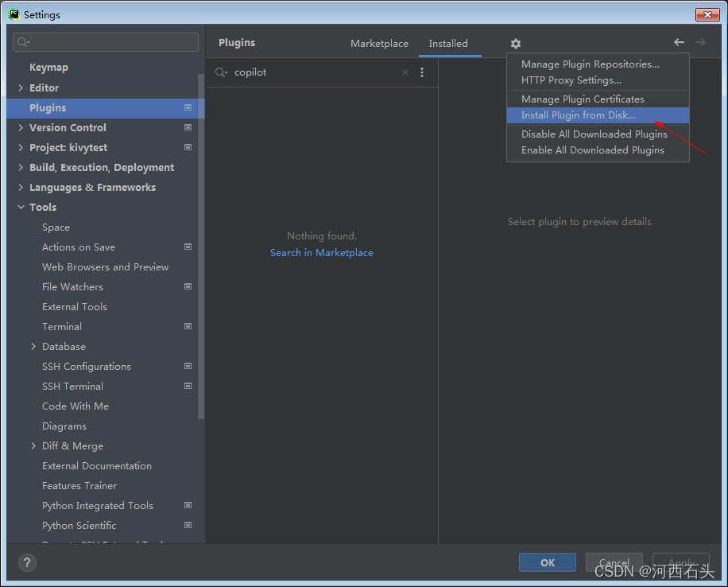Select the Keymap settings page
The height and width of the screenshot is (587, 728).
(48, 68)
